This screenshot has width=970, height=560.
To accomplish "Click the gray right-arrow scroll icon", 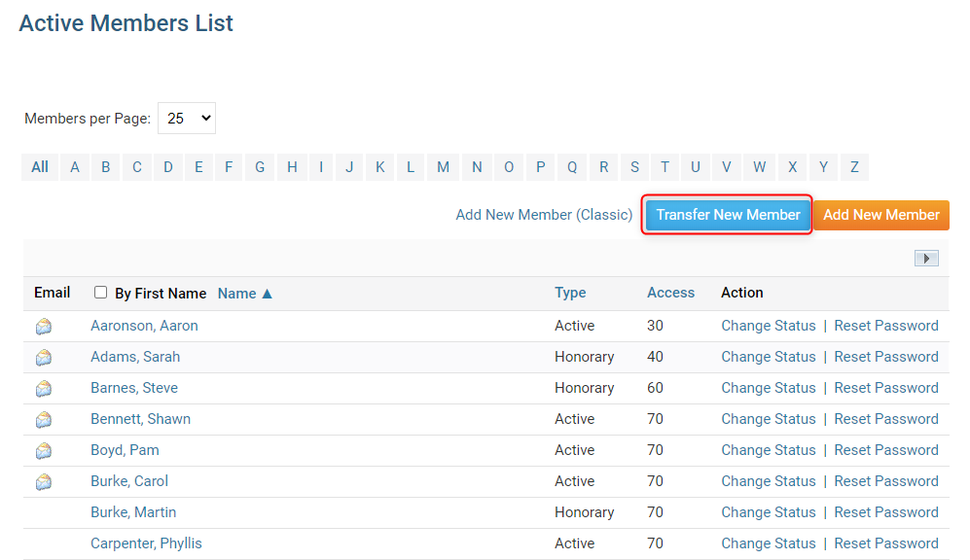I will click(926, 259).
